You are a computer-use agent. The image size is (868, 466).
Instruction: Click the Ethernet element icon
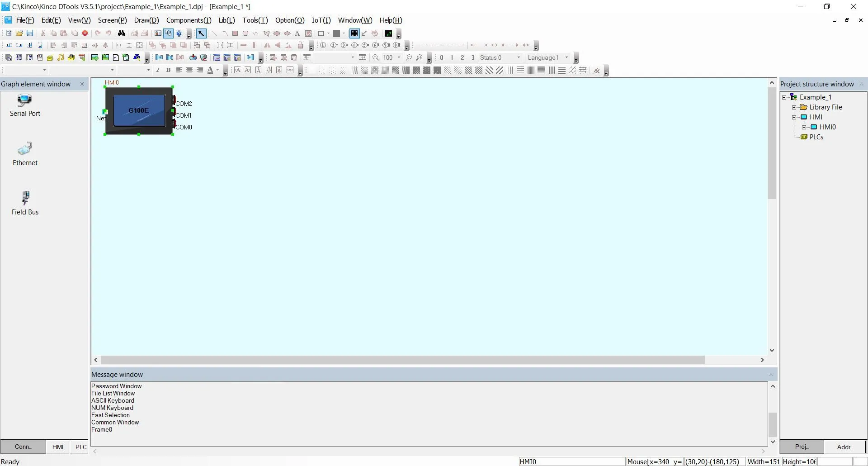25,149
